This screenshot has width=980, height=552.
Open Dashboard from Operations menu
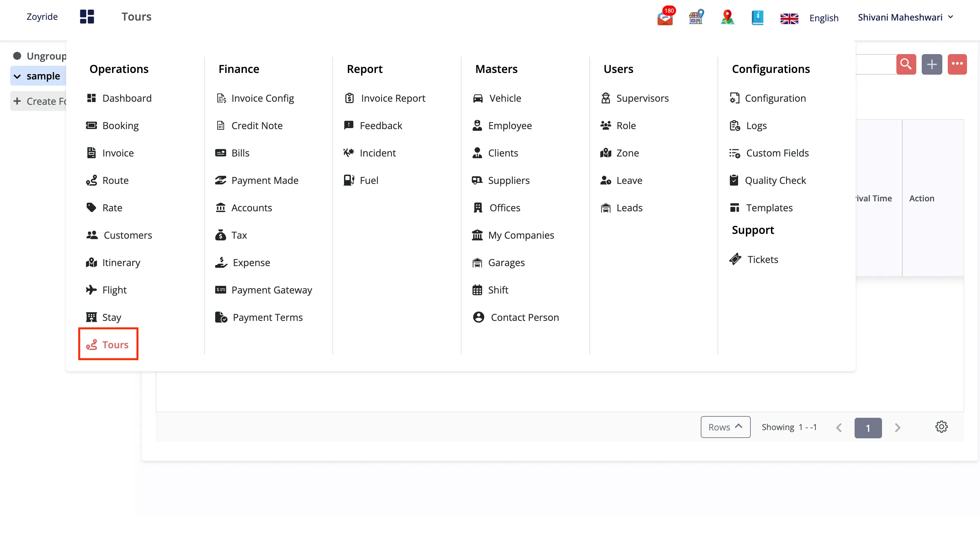click(x=119, y=98)
